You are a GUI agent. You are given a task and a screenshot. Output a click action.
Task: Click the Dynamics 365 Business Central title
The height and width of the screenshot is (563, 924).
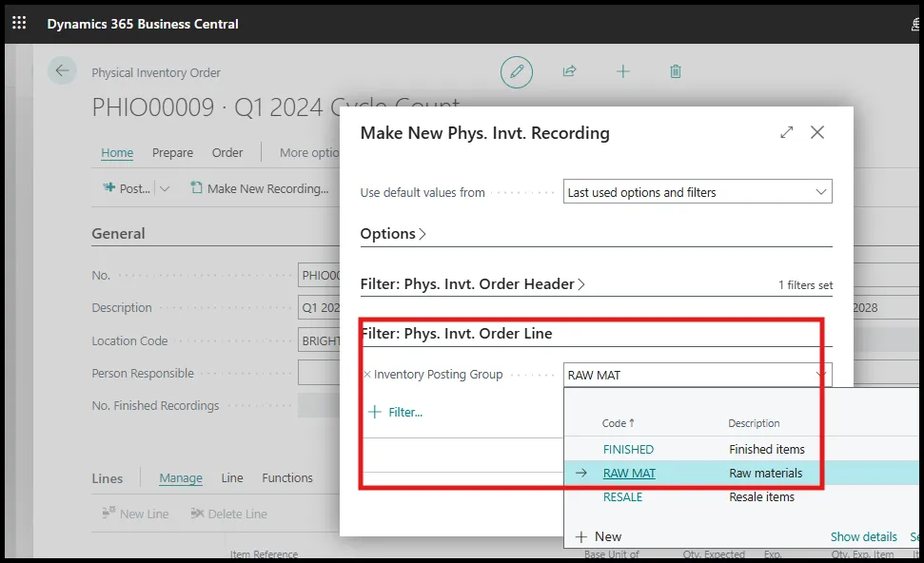click(x=143, y=24)
